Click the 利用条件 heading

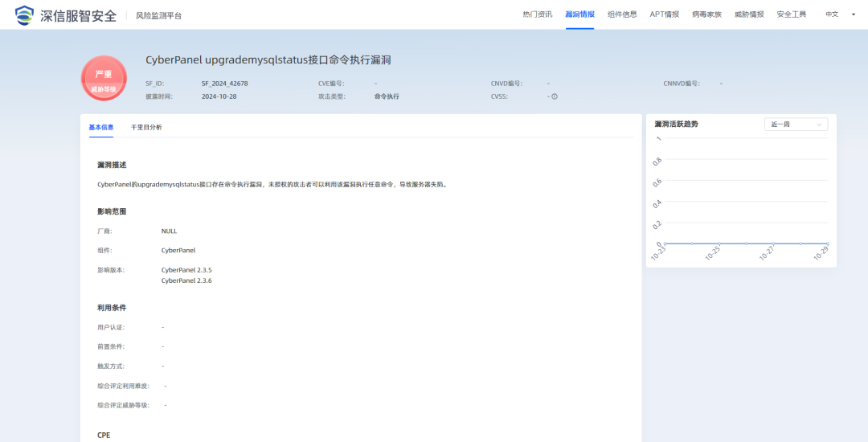click(x=112, y=308)
